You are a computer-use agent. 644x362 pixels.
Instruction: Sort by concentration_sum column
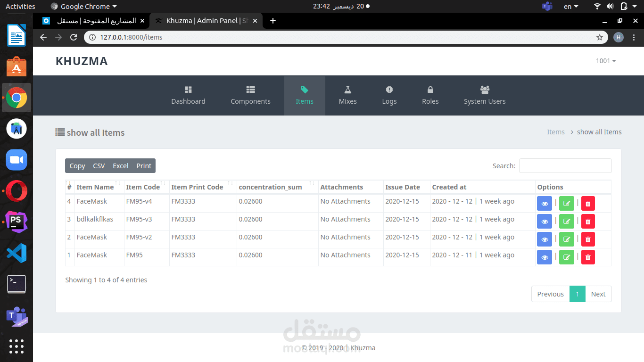tap(277, 187)
